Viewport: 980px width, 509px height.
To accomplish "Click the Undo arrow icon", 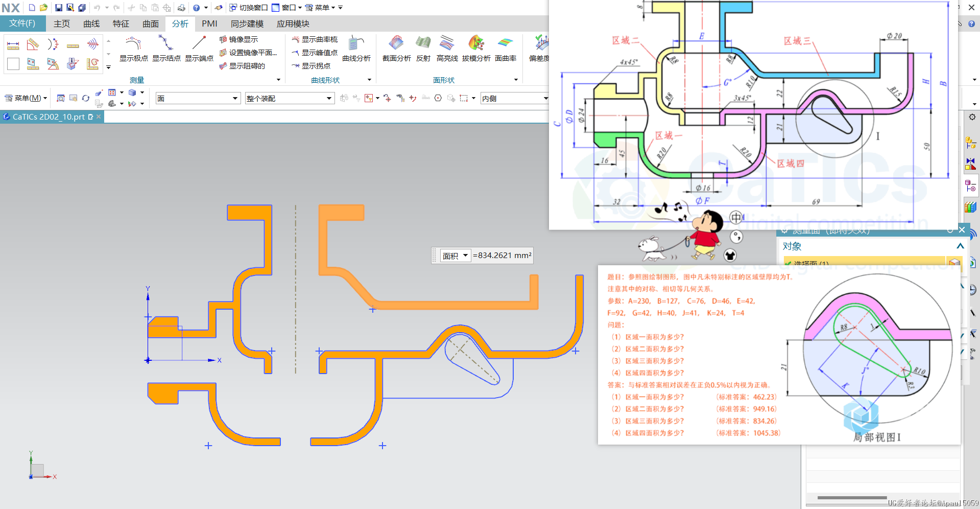I will 97,8.
